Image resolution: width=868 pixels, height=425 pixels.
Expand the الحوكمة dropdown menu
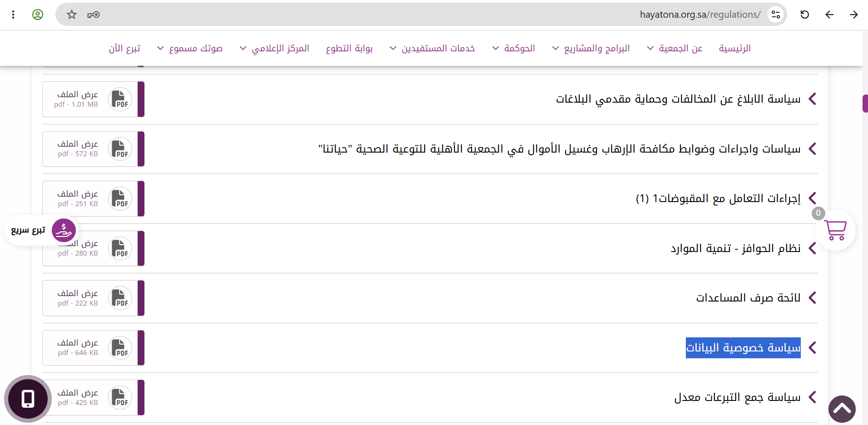point(513,48)
